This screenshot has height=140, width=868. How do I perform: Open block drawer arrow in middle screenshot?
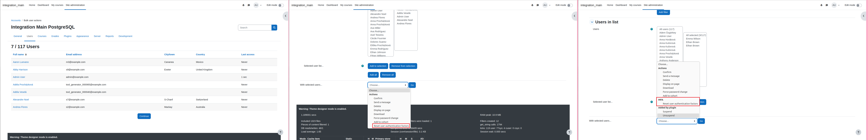574,16
